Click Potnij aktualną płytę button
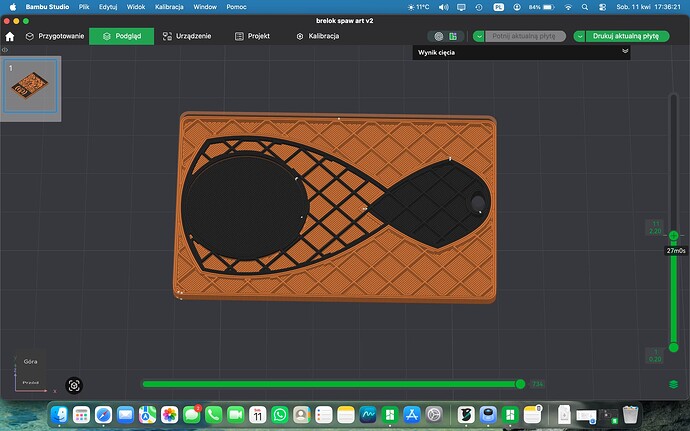690x431 pixels. pos(525,37)
